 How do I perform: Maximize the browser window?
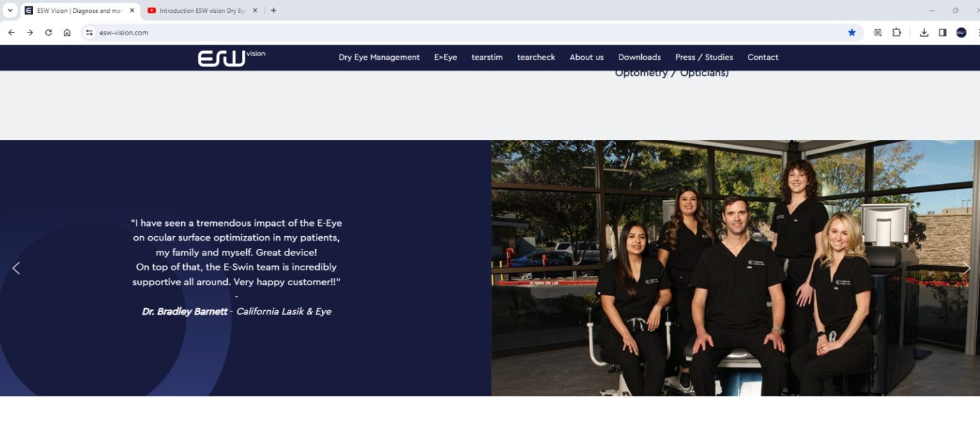[x=955, y=10]
